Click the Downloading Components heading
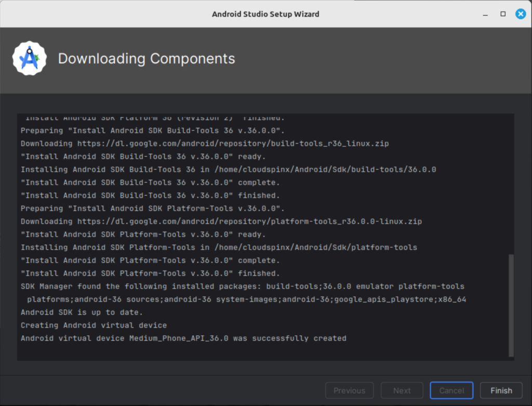This screenshot has width=532, height=406. click(x=147, y=59)
